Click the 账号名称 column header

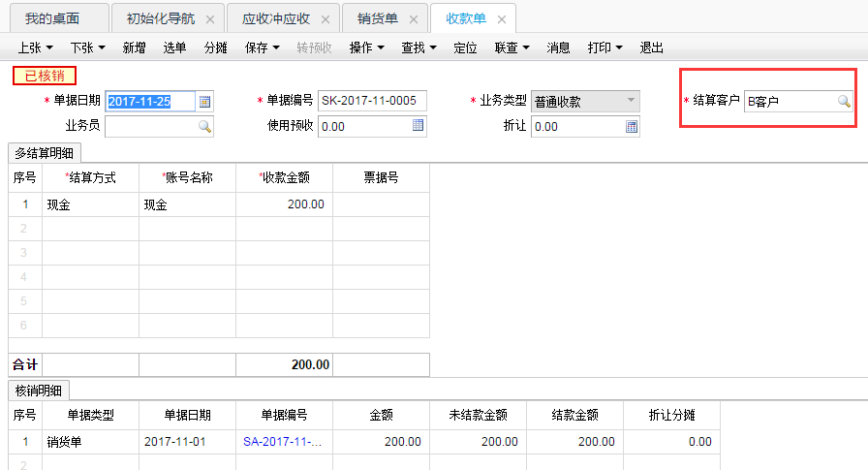pyautogui.click(x=187, y=177)
